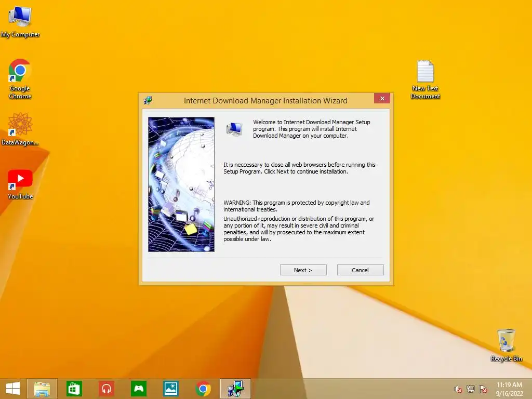532x399 pixels.
Task: Click the computer icon beside welcome text
Action: (x=234, y=129)
